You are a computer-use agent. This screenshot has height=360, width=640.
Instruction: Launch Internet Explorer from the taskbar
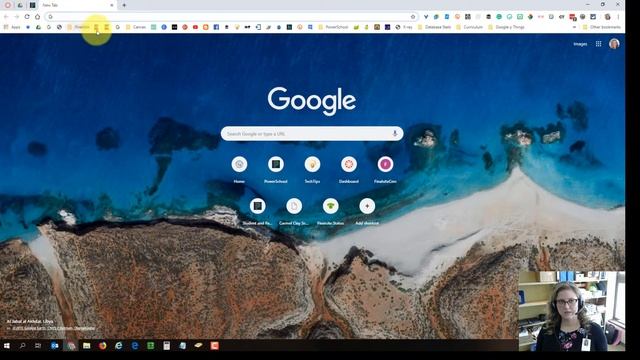pos(118,346)
